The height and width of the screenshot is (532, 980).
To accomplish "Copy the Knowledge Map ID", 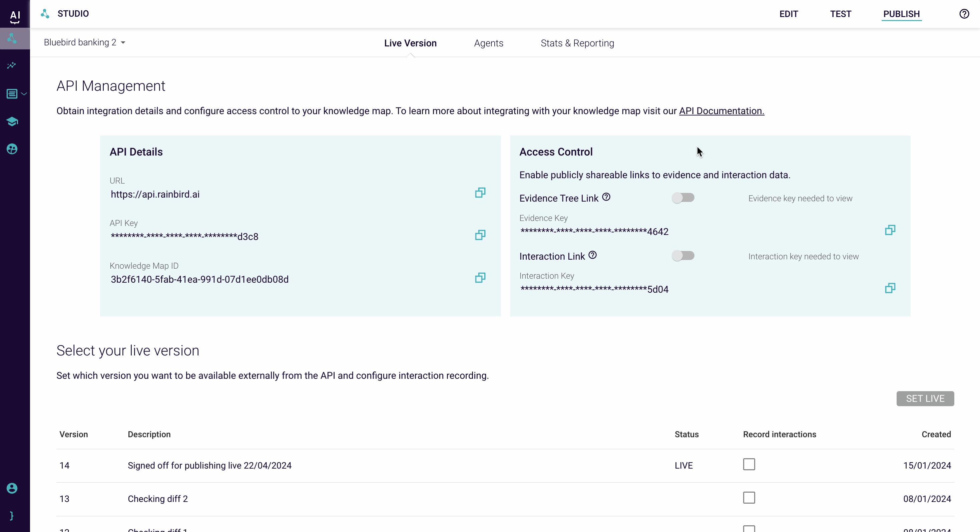I will [480, 277].
